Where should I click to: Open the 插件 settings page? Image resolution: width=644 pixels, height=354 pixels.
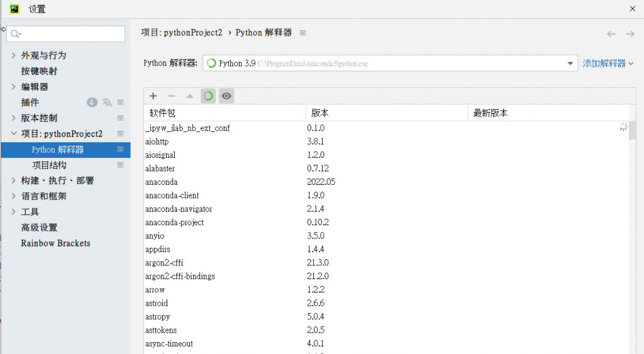pyautogui.click(x=30, y=102)
